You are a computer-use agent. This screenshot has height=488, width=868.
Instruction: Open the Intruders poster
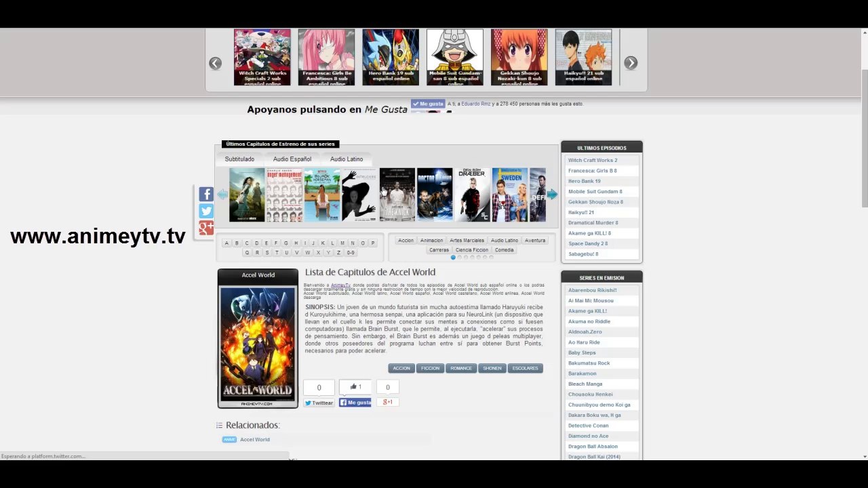click(x=359, y=195)
